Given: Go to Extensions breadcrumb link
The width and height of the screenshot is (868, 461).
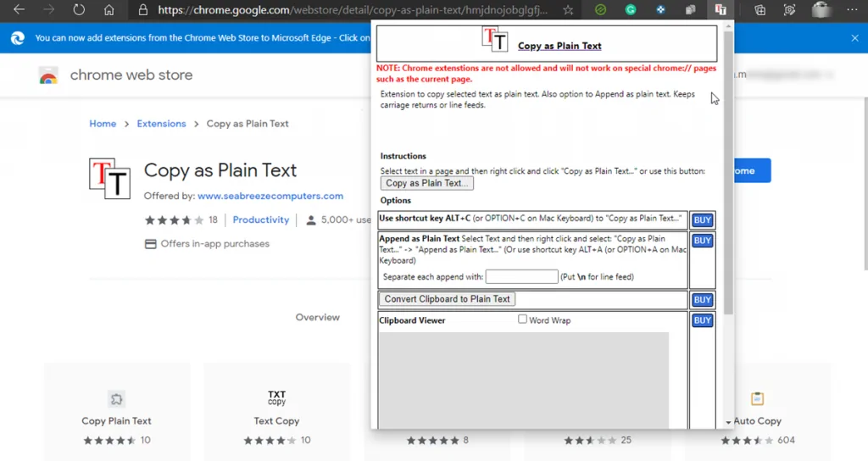Looking at the screenshot, I should coord(162,124).
